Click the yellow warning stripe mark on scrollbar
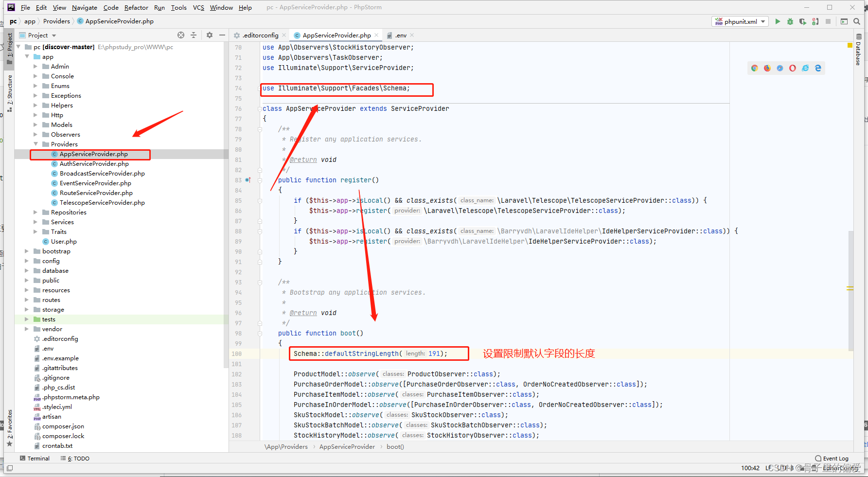 click(850, 288)
